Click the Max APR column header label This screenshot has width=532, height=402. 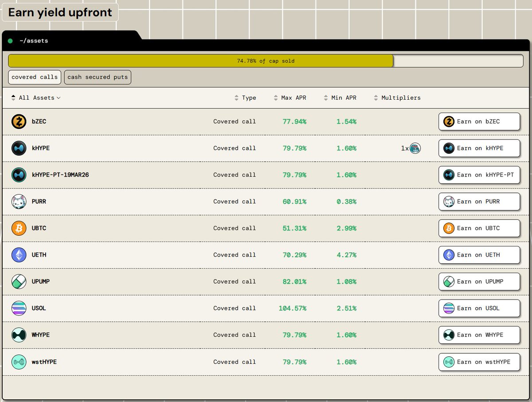coord(293,98)
